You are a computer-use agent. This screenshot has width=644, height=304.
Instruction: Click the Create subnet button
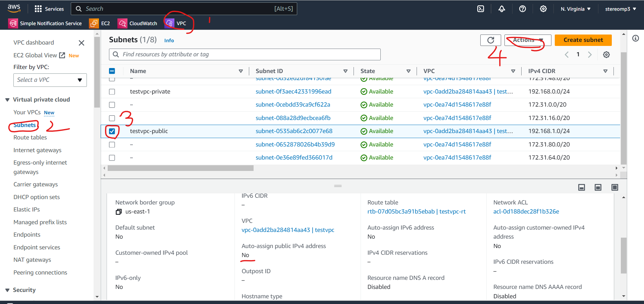[583, 40]
